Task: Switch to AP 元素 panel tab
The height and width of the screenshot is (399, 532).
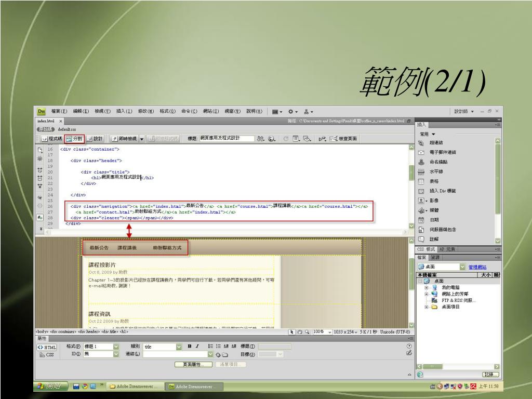Action: [x=447, y=249]
